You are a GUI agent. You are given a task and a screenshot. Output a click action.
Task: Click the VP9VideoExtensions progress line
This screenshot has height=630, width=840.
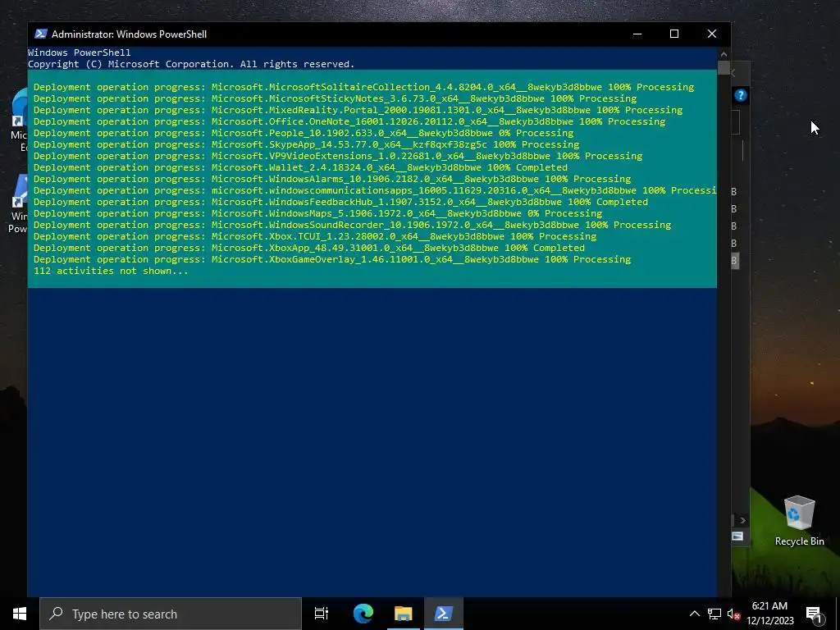pyautogui.click(x=338, y=156)
